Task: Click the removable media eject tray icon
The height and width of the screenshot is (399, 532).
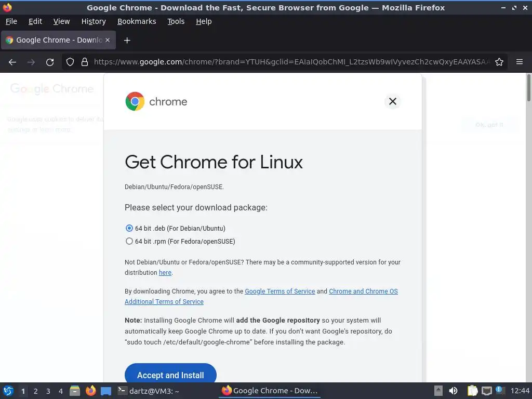Action: 438,391
